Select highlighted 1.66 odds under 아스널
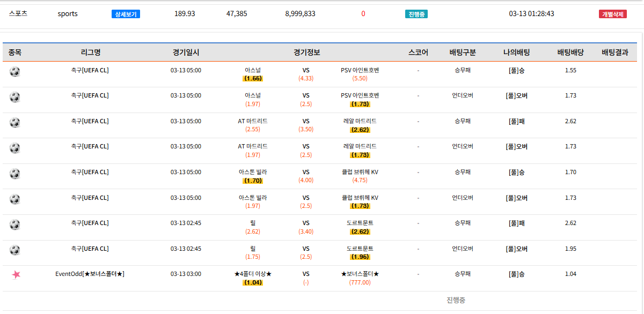The image size is (644, 314). (253, 78)
